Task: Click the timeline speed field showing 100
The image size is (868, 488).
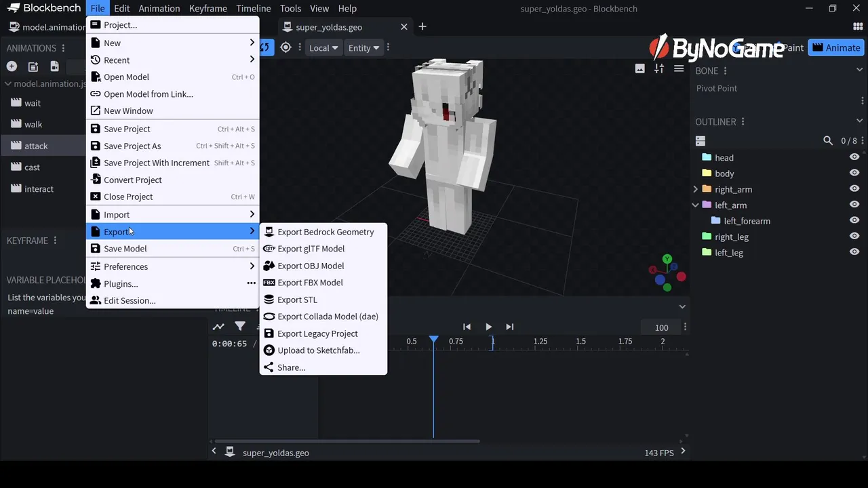Action: point(661,327)
